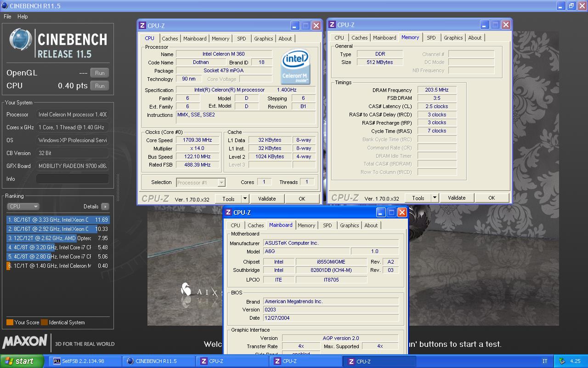Open CINEBENCH R11.5 from the taskbar
The width and height of the screenshot is (588, 368).
click(x=158, y=361)
